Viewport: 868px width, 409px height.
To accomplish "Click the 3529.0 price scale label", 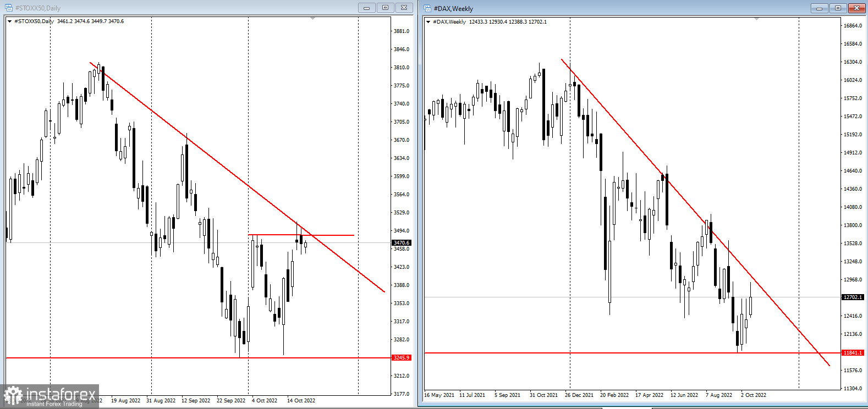I will point(402,213).
